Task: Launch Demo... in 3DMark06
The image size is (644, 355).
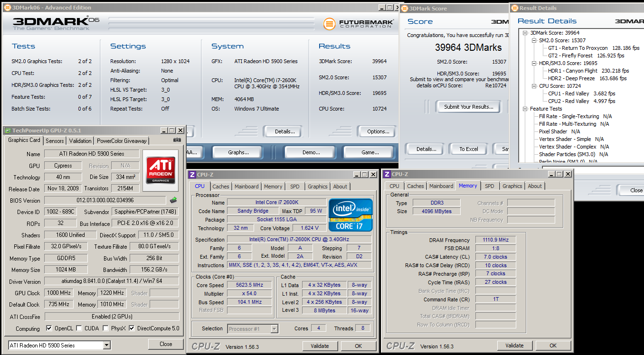Action: pyautogui.click(x=311, y=152)
